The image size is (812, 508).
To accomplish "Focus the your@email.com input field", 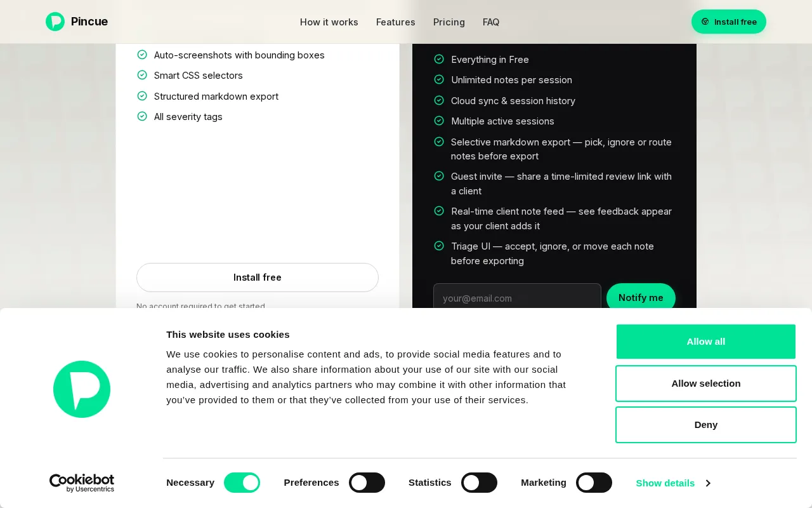I will (x=517, y=298).
